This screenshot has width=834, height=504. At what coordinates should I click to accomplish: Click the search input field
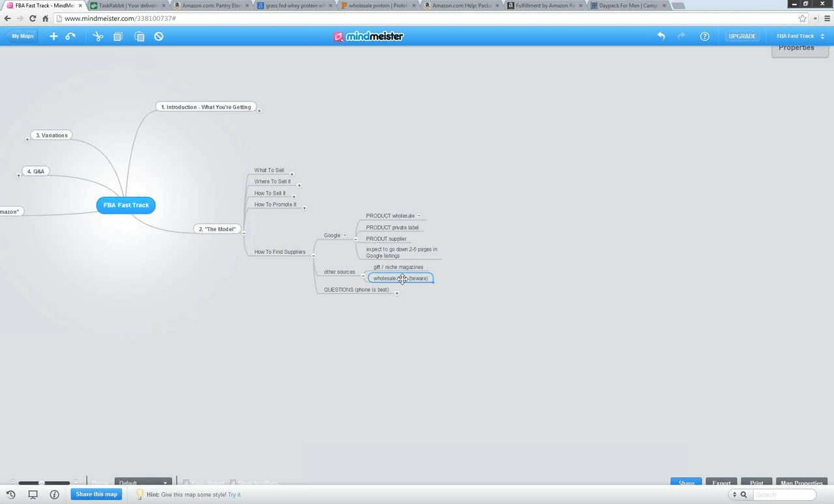click(x=784, y=495)
